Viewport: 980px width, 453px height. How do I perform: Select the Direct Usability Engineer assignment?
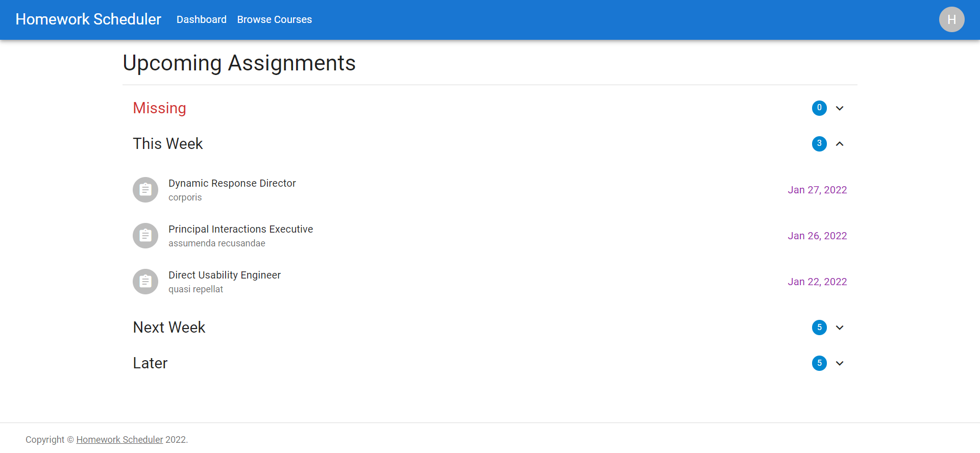click(x=225, y=275)
